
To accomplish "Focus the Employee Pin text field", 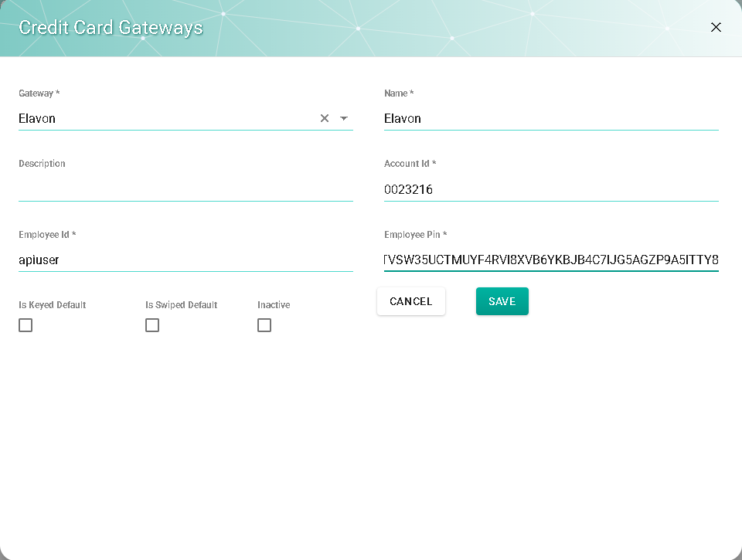I will [550, 260].
